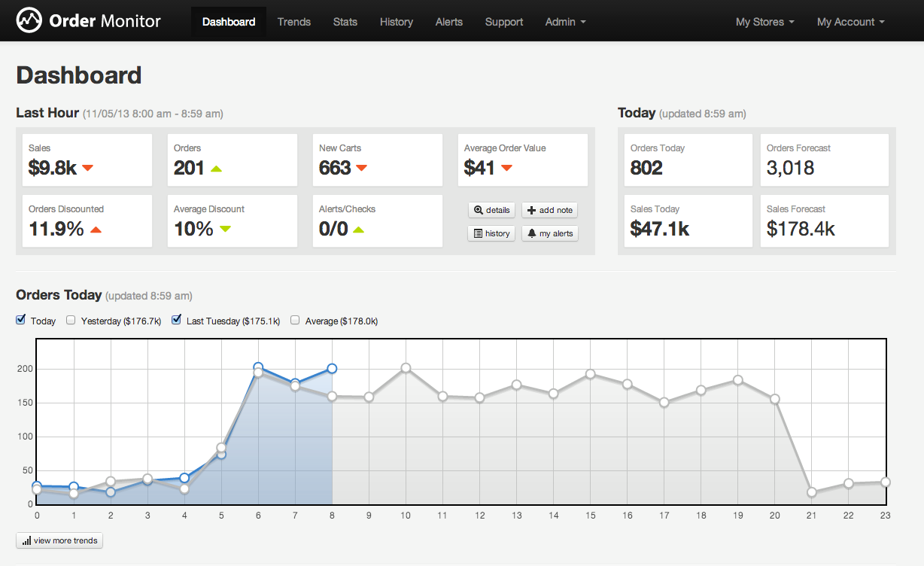Click the details button
Viewport: 924px width, 566px height.
(492, 210)
